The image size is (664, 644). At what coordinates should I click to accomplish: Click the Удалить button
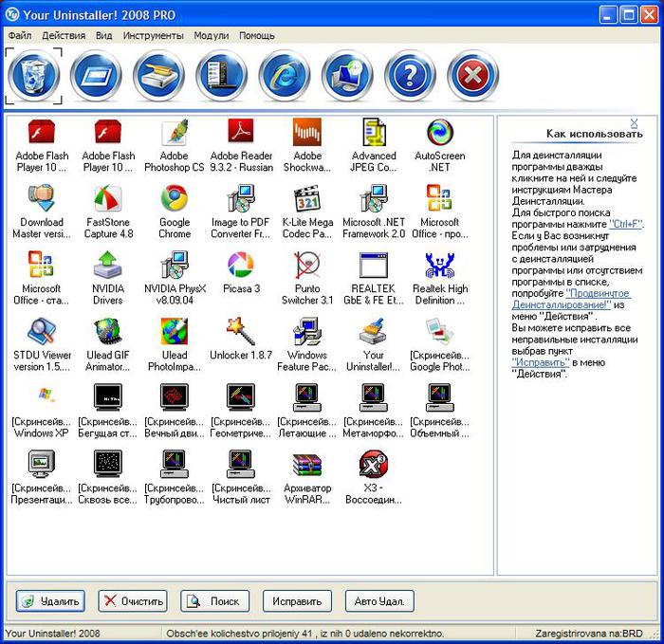pyautogui.click(x=50, y=601)
